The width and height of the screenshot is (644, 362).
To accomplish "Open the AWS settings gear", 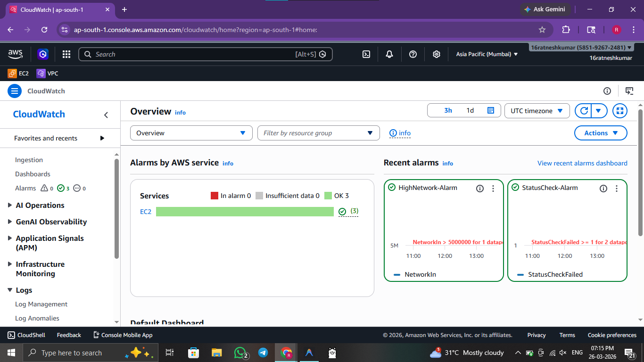I will tap(437, 54).
